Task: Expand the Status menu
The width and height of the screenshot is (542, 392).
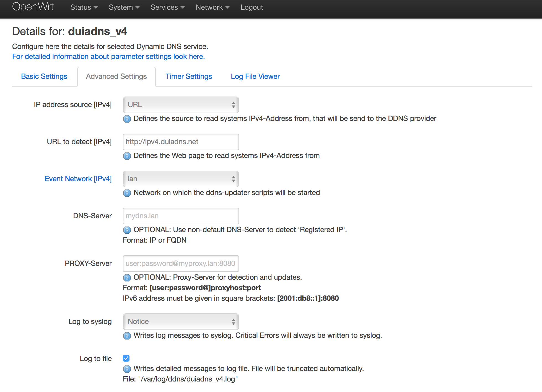Action: tap(84, 7)
